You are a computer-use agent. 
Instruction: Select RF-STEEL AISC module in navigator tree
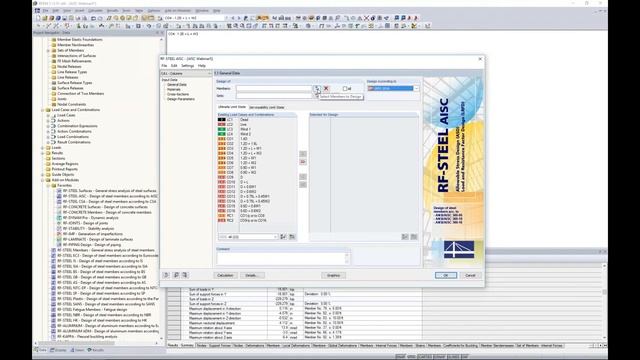[x=111, y=196]
